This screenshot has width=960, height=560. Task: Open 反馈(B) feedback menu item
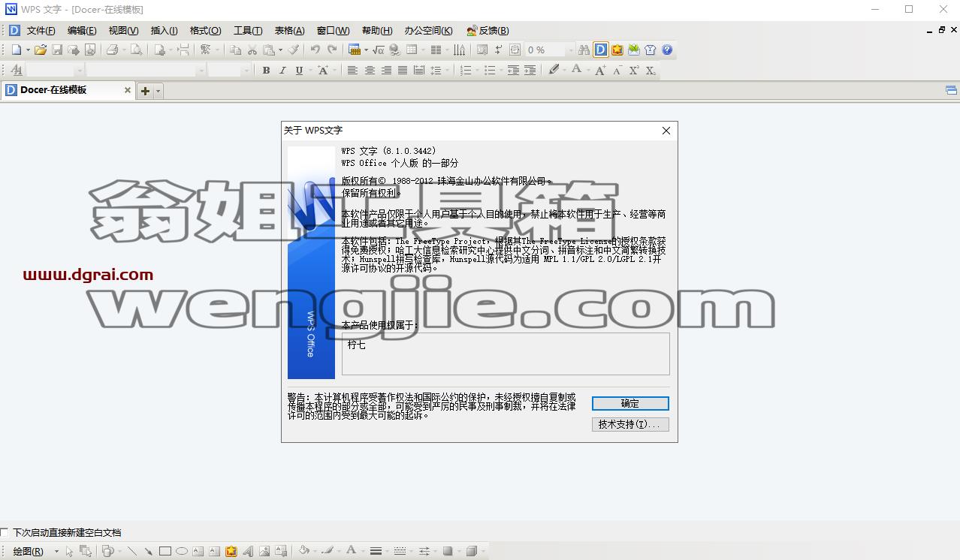pos(488,30)
